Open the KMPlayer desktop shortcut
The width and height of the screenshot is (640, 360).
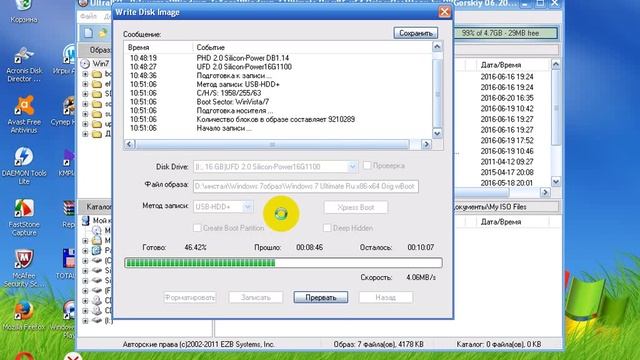click(x=69, y=158)
